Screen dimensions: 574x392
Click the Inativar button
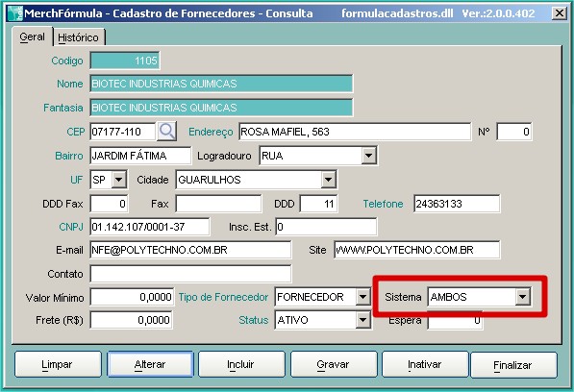425,364
